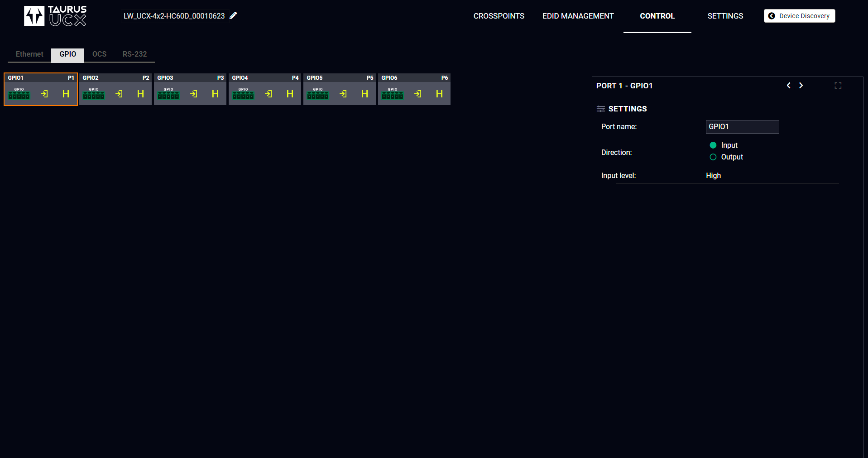Click GPIO2 connector icon
Image resolution: width=868 pixels, height=458 pixels.
pos(94,93)
